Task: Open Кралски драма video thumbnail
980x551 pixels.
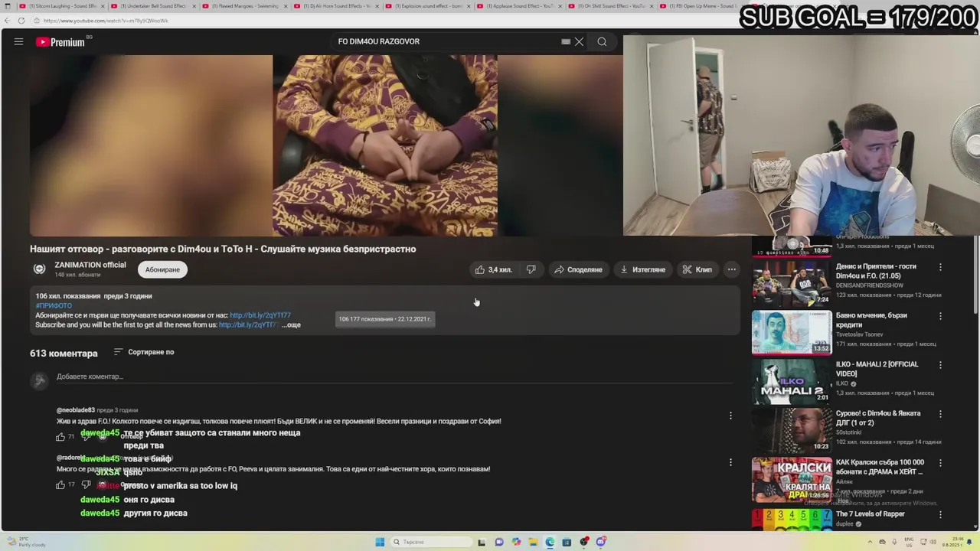Action: 792,479
